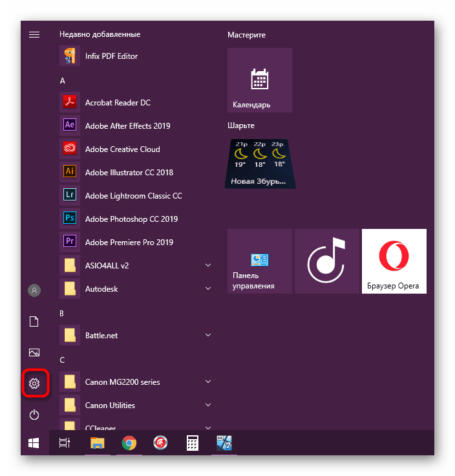Open the Canon Utilities folder icon
The width and height of the screenshot is (455, 476).
click(x=70, y=405)
